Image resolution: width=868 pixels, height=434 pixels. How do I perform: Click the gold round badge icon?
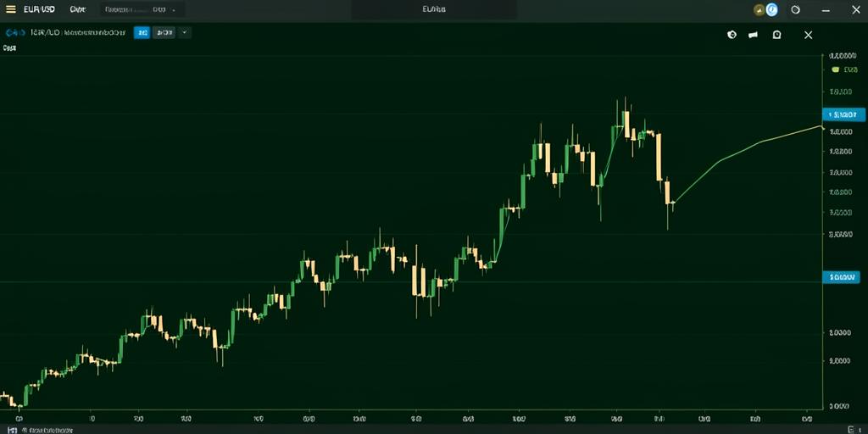[759, 9]
